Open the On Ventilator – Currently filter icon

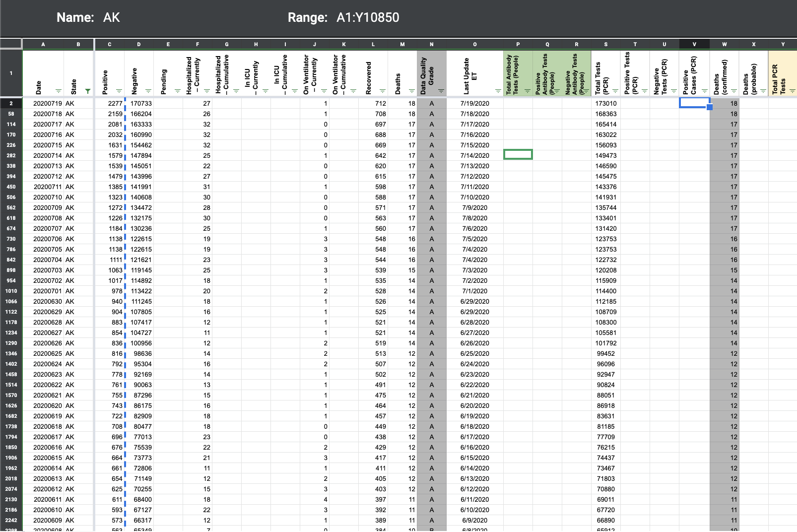coord(324,91)
